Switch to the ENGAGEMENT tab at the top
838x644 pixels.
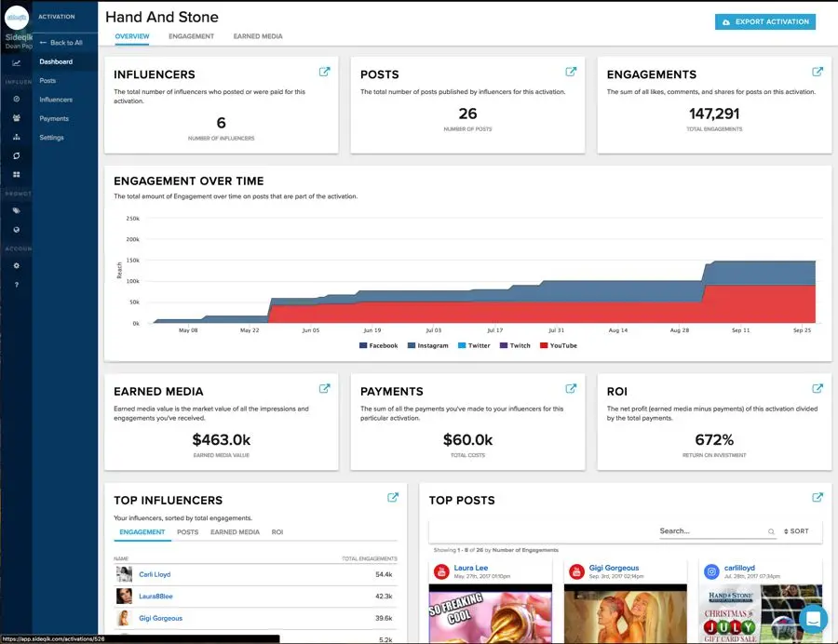click(x=192, y=37)
